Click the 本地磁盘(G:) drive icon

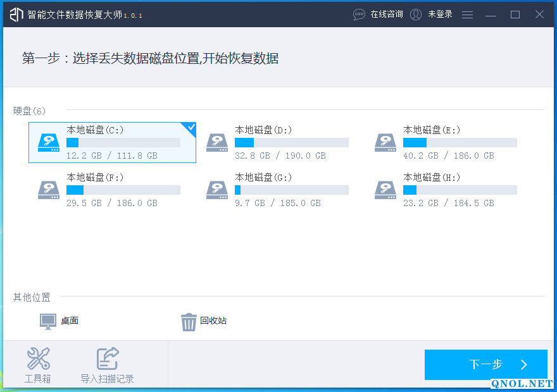coord(217,190)
